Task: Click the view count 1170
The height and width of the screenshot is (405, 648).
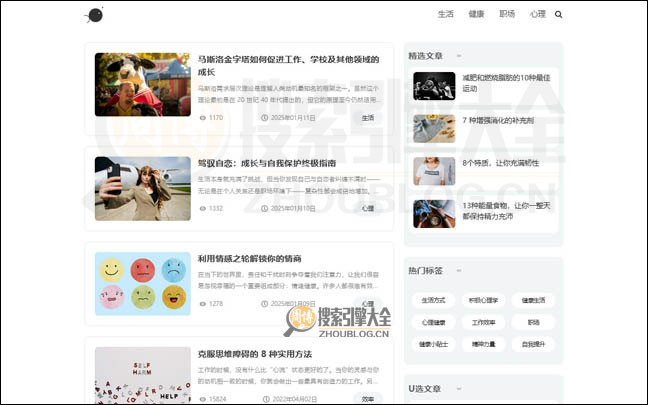Action: coord(216,118)
